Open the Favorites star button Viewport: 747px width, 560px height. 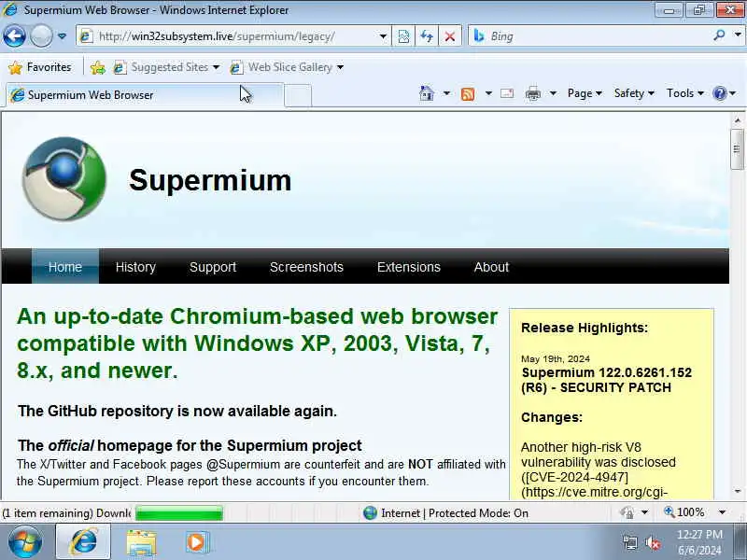pos(40,67)
